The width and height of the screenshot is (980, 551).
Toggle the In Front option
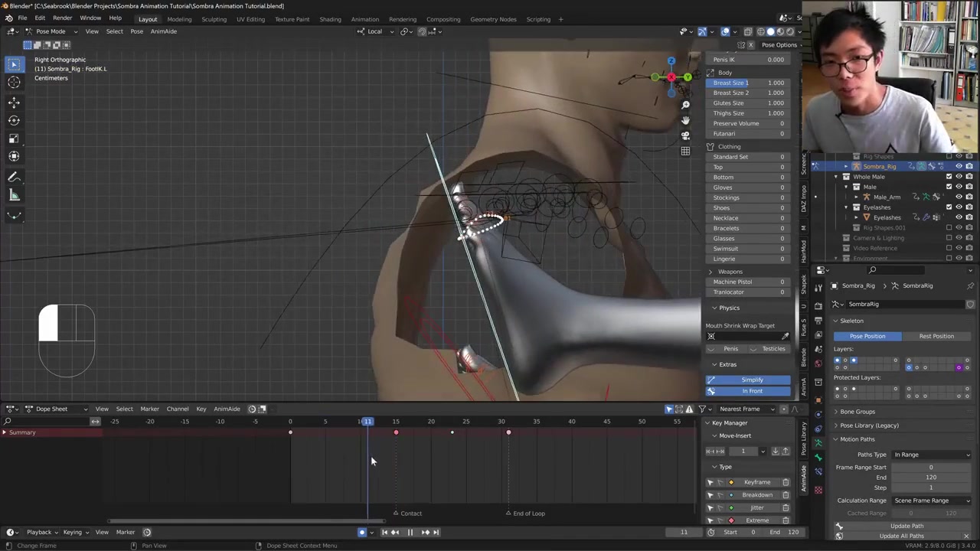(x=752, y=391)
